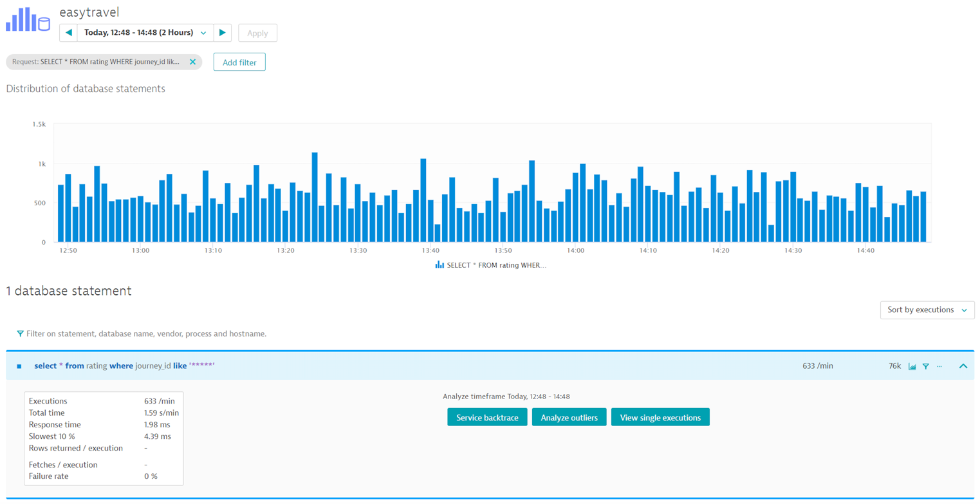Click the Fetches / execution label

(63, 464)
